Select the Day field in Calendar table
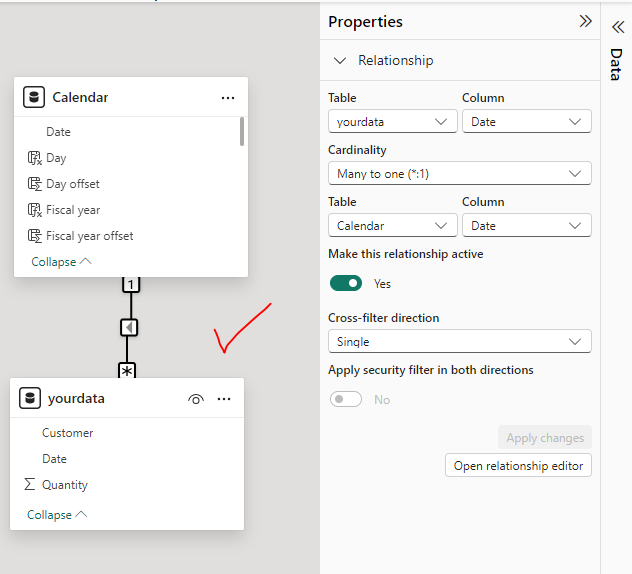 pyautogui.click(x=56, y=158)
